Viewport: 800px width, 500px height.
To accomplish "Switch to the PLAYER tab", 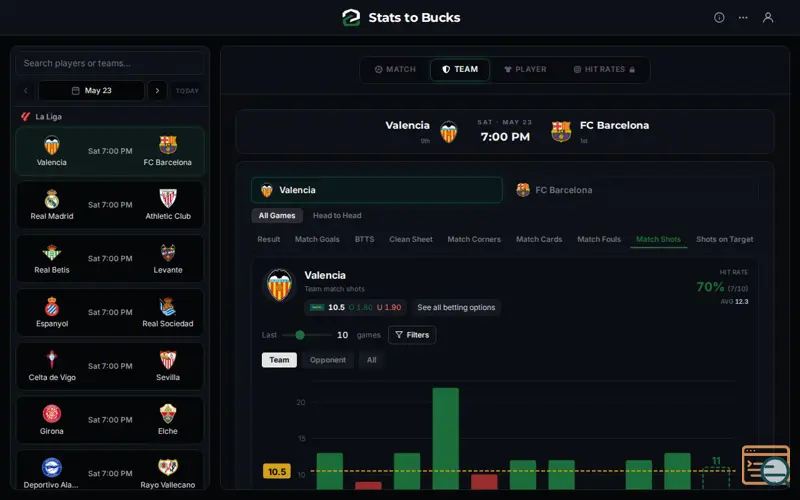I will tap(525, 69).
